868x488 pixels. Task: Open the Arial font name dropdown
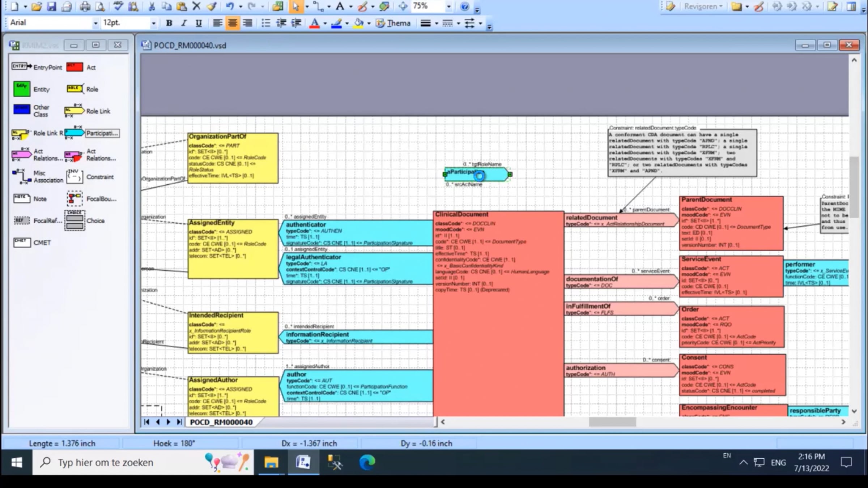point(95,23)
